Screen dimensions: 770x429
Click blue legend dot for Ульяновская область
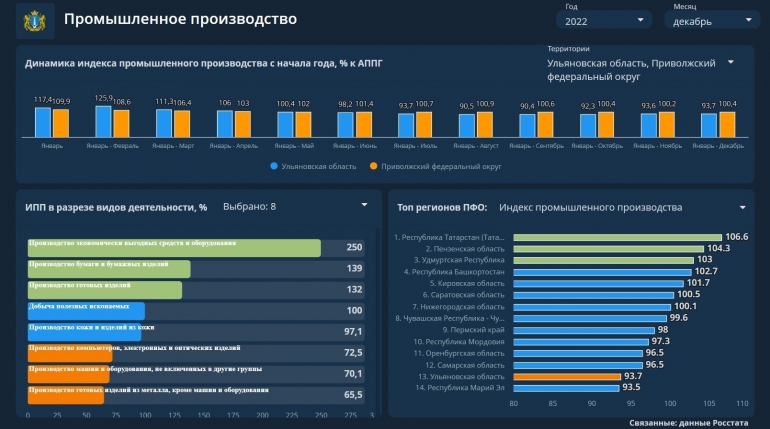click(x=274, y=167)
